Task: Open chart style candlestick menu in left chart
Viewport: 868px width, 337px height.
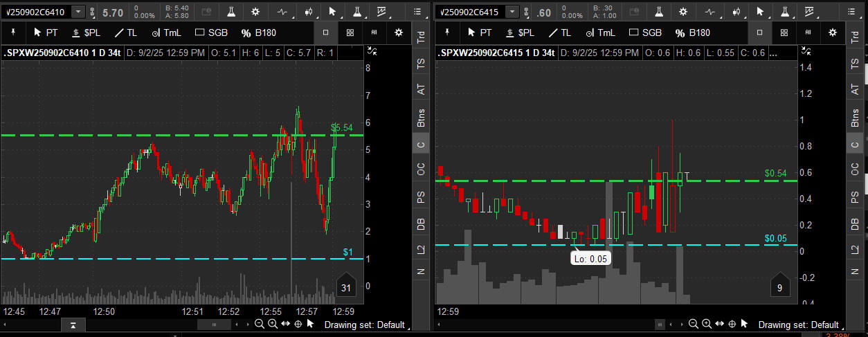Action: coord(308,12)
